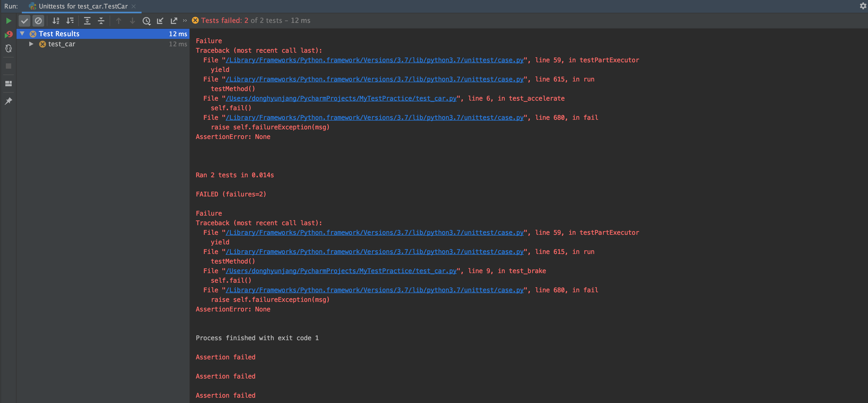The image size is (868, 403).
Task: Sort tests by duration
Action: (70, 21)
